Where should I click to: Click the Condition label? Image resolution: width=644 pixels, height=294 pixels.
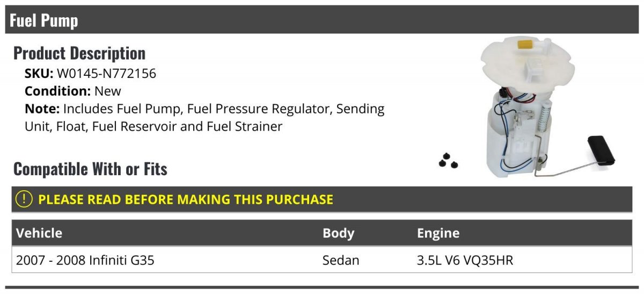57,91
